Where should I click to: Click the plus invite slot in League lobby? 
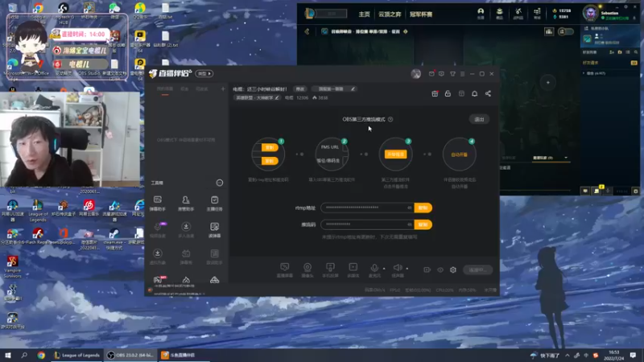coord(548,83)
